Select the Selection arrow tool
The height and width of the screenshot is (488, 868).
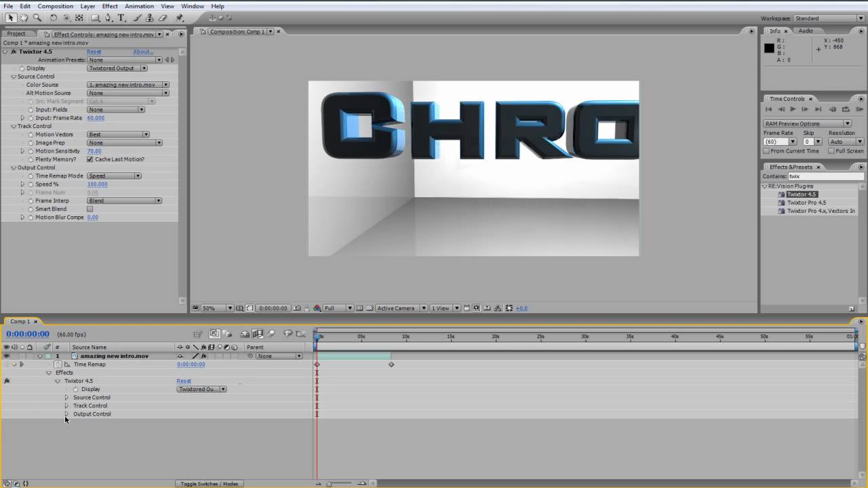[x=11, y=18]
